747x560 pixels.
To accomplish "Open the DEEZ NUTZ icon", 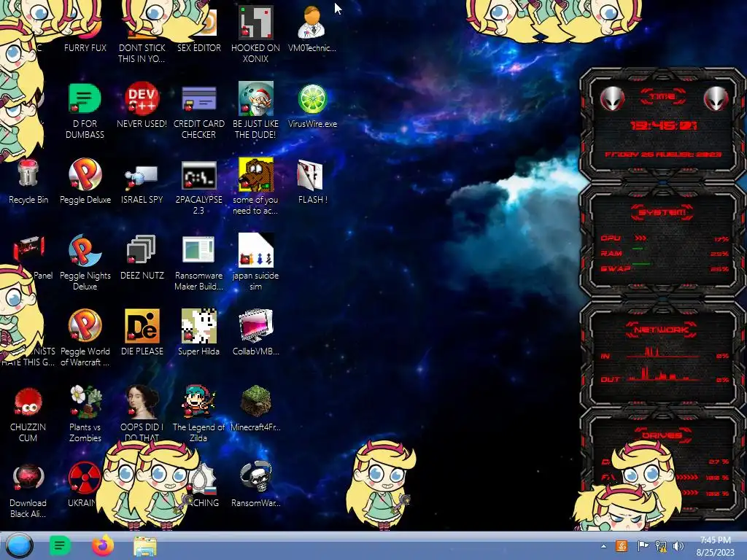I will (x=142, y=249).
